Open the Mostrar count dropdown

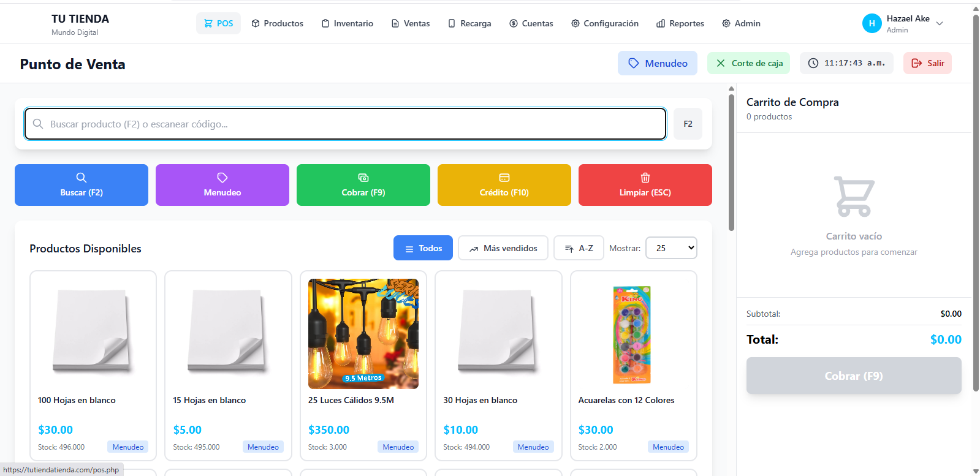coord(671,248)
